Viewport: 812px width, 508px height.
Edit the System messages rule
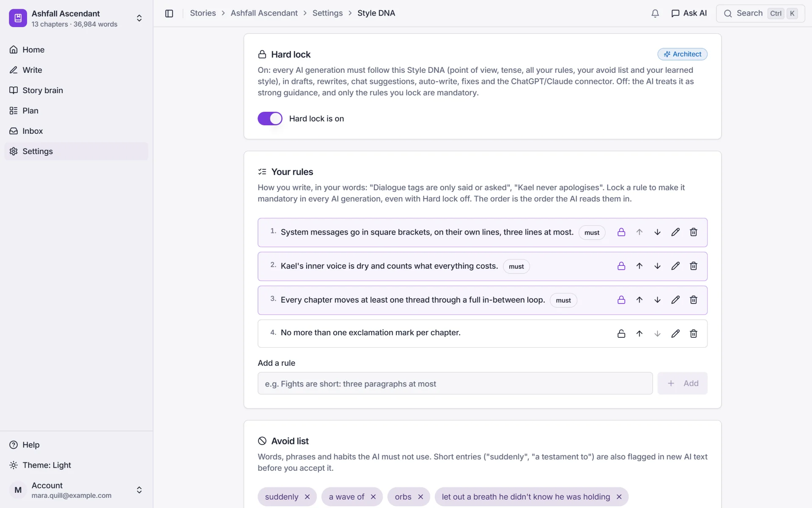pos(675,232)
